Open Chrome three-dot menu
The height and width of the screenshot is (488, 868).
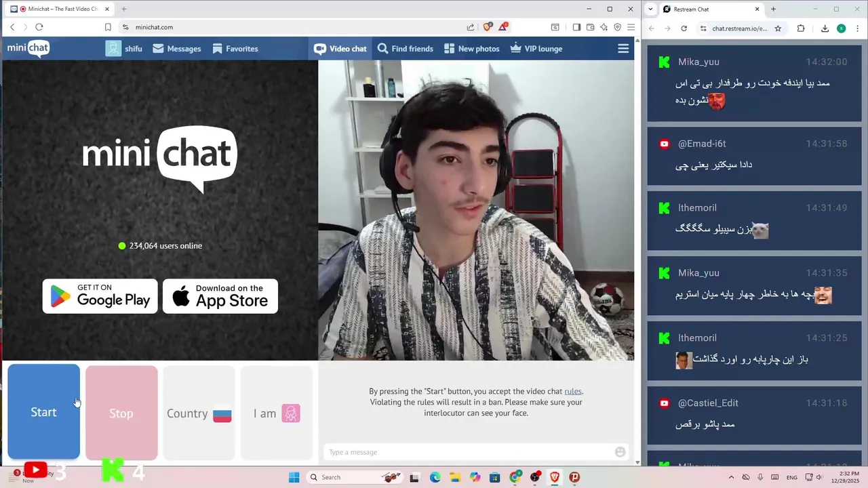pos(858,28)
